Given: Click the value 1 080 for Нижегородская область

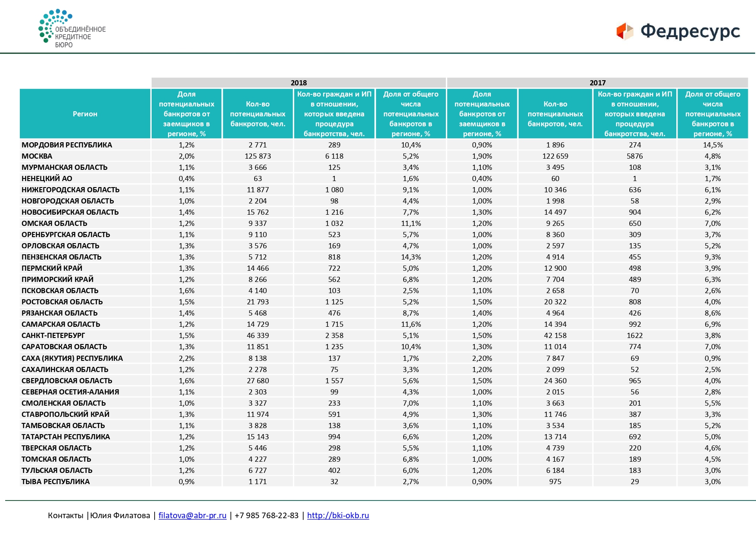Looking at the screenshot, I should coord(334,190).
